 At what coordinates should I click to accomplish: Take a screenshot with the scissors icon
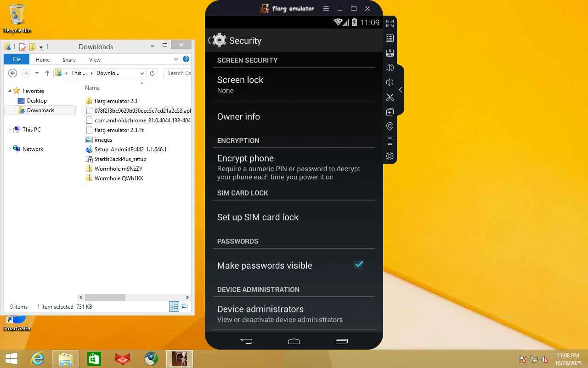click(390, 97)
